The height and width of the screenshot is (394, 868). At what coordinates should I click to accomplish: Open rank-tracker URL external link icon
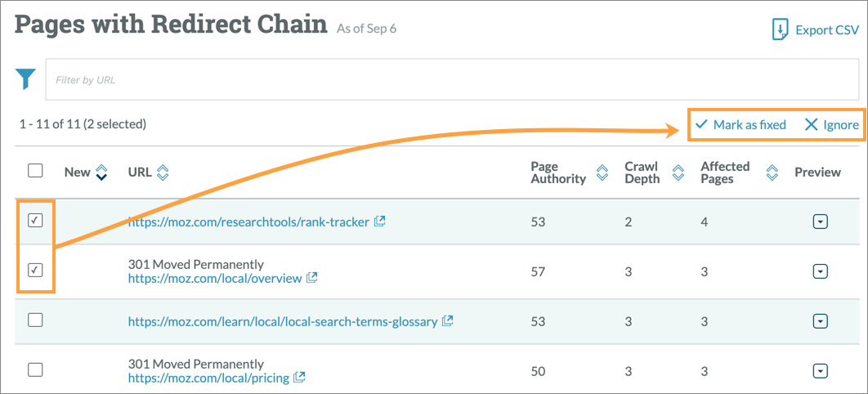point(380,221)
